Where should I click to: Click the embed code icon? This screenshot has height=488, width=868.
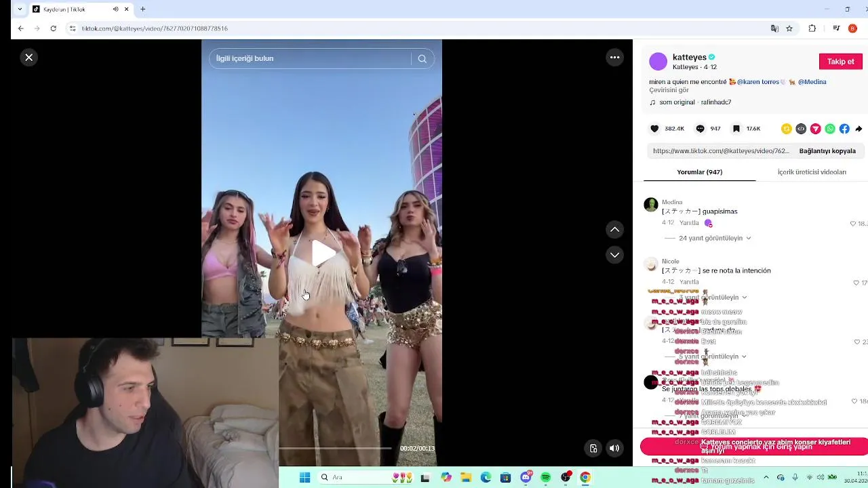[801, 129]
